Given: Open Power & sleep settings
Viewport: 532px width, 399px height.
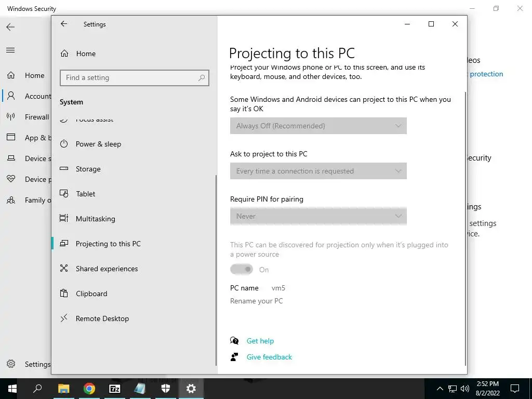Looking at the screenshot, I should [135, 144].
